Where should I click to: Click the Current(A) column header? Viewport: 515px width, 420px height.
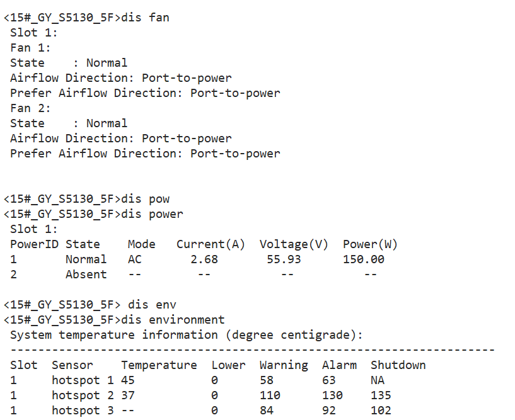tap(211, 244)
